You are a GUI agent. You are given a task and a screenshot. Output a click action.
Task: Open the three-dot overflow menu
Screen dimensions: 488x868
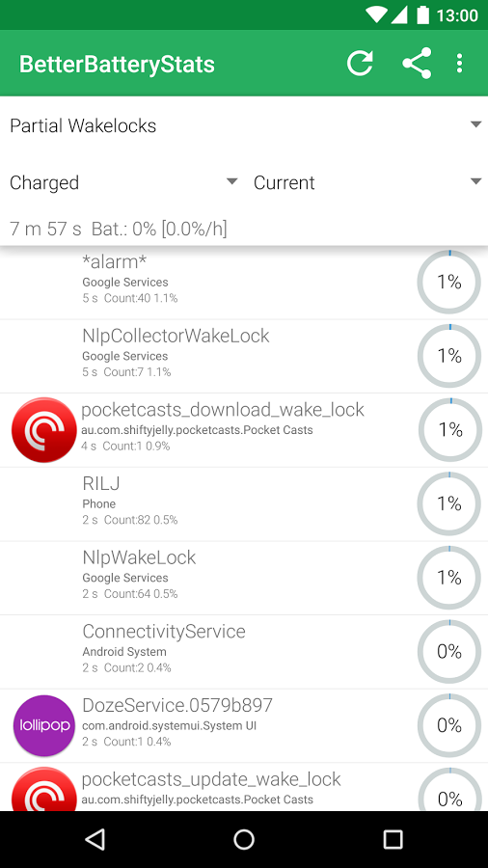[x=459, y=63]
